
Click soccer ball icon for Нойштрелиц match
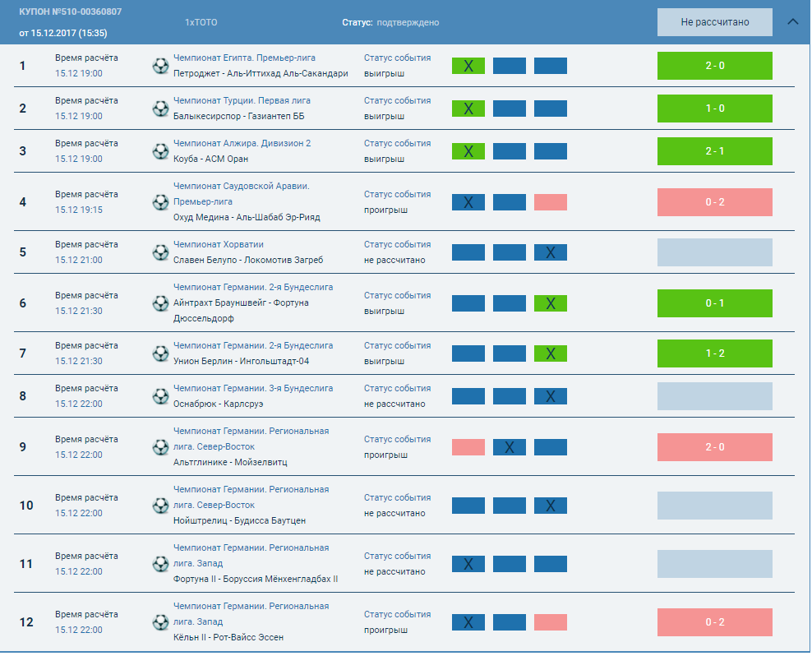(160, 505)
